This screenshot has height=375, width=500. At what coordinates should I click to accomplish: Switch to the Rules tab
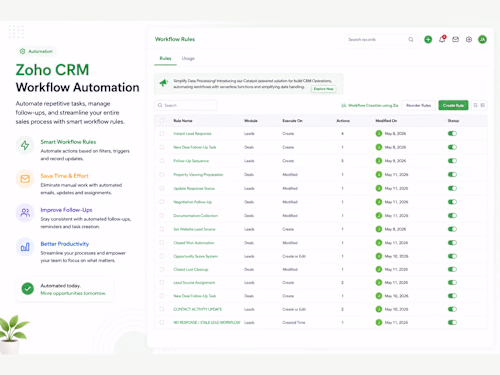point(165,58)
